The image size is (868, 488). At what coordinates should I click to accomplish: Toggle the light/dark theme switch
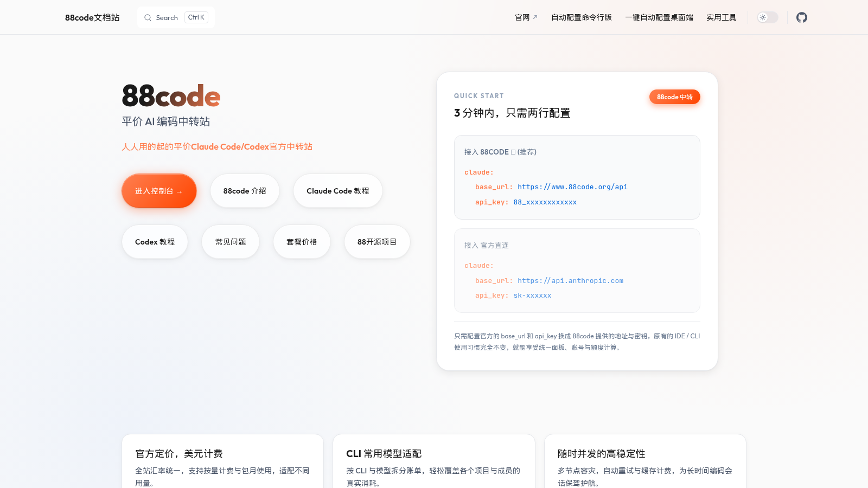click(x=768, y=17)
